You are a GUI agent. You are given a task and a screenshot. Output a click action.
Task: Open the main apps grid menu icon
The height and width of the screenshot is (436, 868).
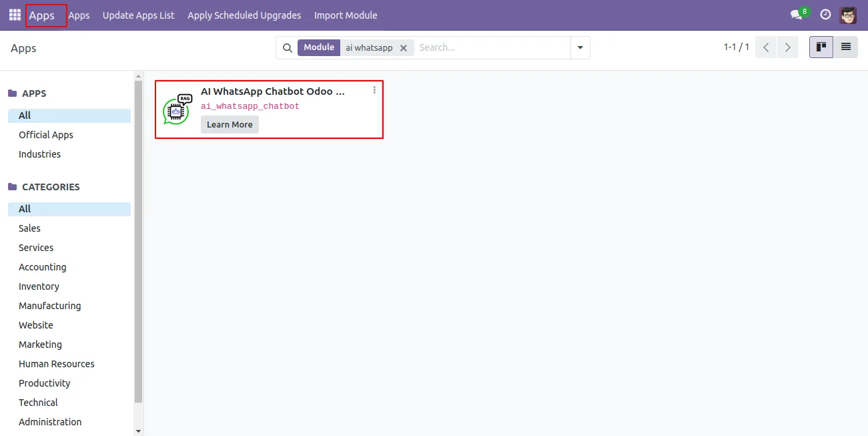pyautogui.click(x=15, y=15)
